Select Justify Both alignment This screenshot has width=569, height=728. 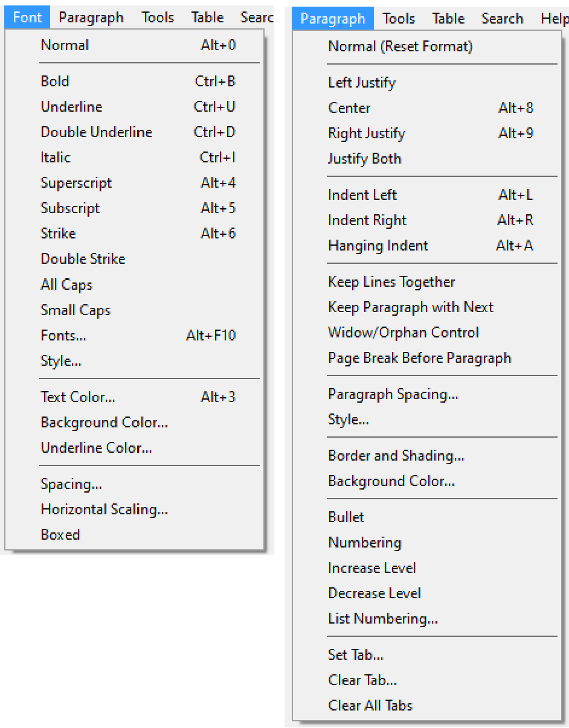coord(364,159)
